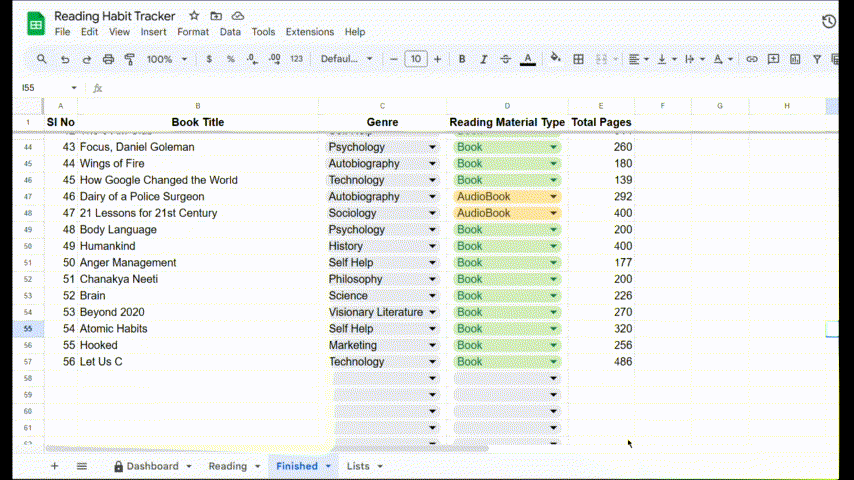
Task: Star the Reading Habit Tracker document
Action: [194, 16]
